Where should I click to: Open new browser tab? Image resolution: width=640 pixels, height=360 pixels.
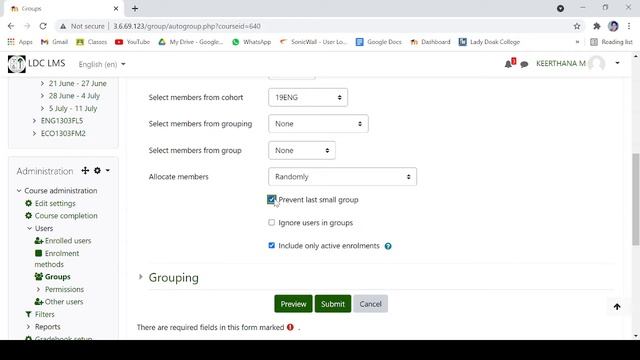point(135,8)
